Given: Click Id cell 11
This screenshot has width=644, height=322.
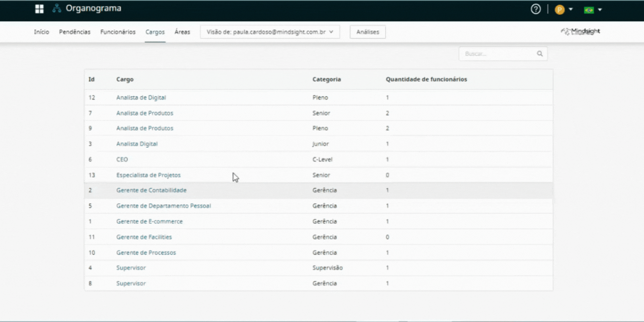Looking at the screenshot, I should tap(92, 237).
